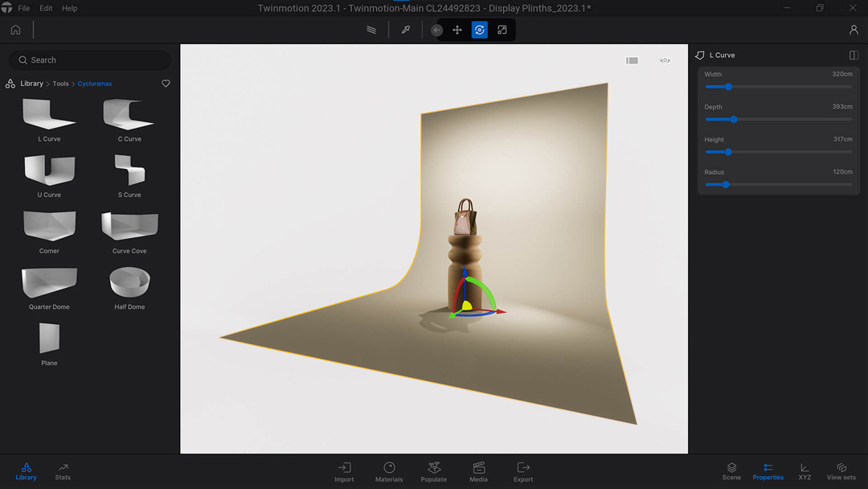Toggle favorites heart in Library
This screenshot has width=868, height=489.
(x=166, y=84)
